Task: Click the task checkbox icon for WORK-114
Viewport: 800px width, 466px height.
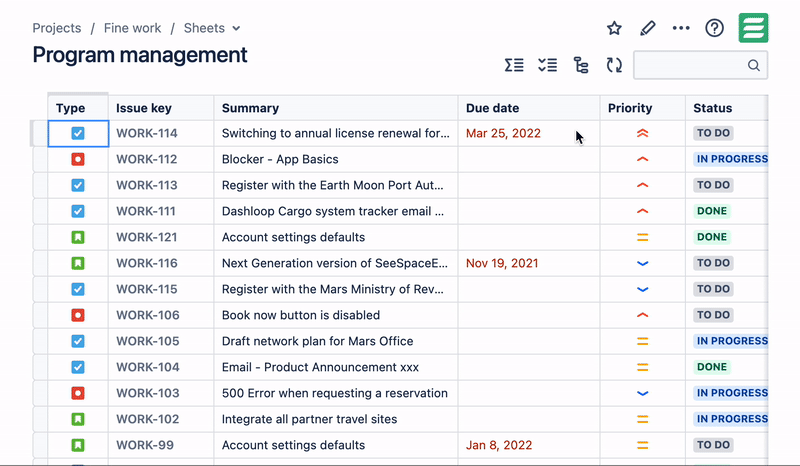Action: pos(78,134)
